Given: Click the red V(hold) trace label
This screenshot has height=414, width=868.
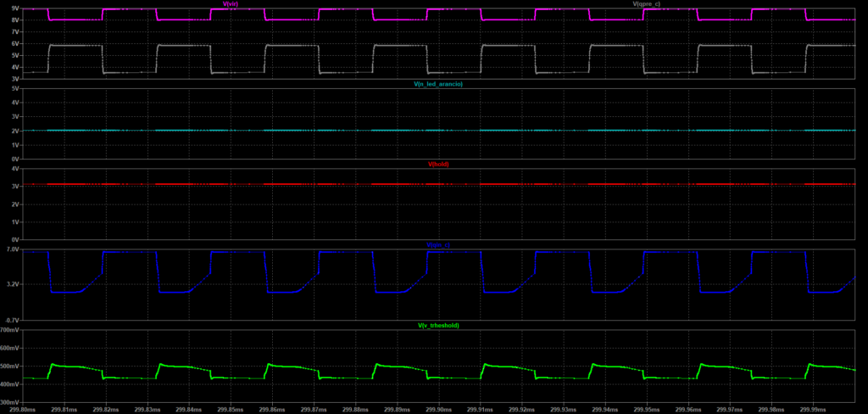Looking at the screenshot, I should (438, 164).
